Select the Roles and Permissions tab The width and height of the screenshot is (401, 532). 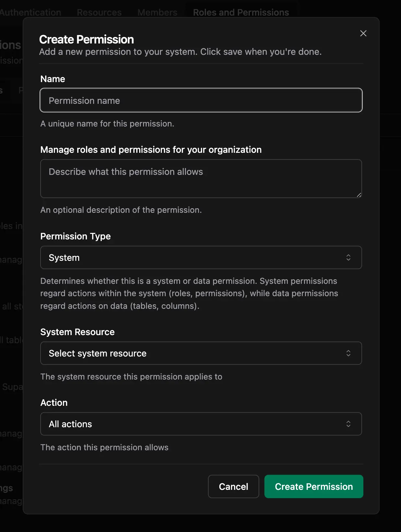(241, 12)
